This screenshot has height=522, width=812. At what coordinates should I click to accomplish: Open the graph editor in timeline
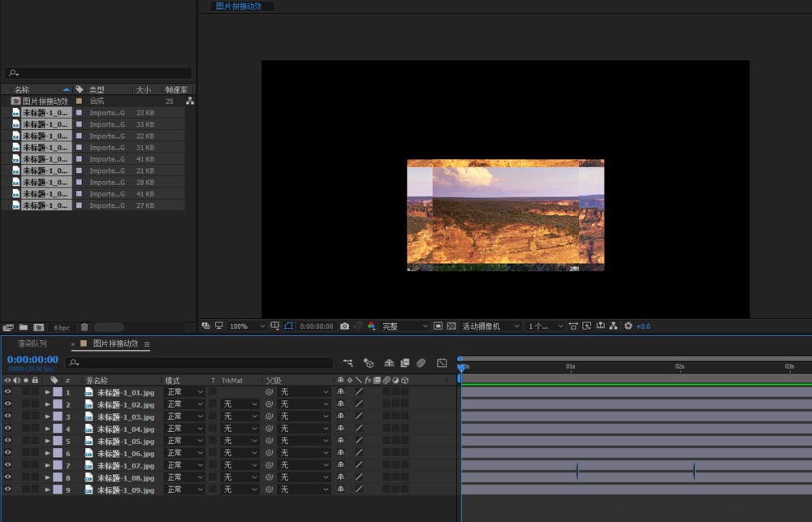[442, 363]
